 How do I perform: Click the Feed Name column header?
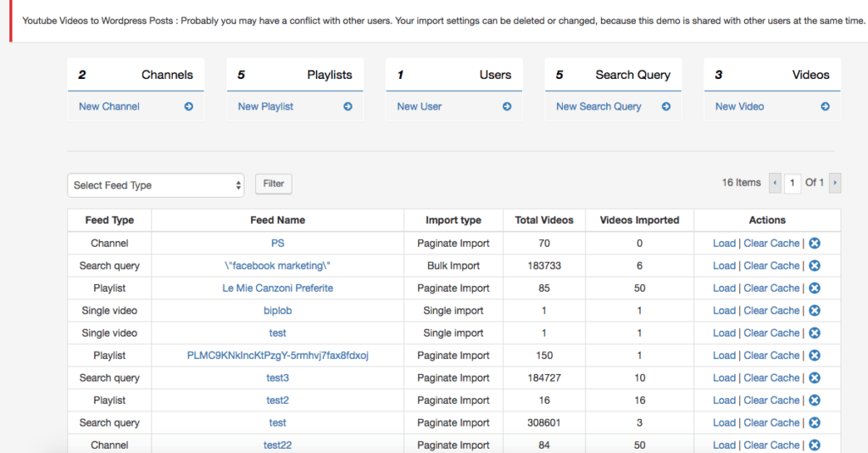(278, 220)
